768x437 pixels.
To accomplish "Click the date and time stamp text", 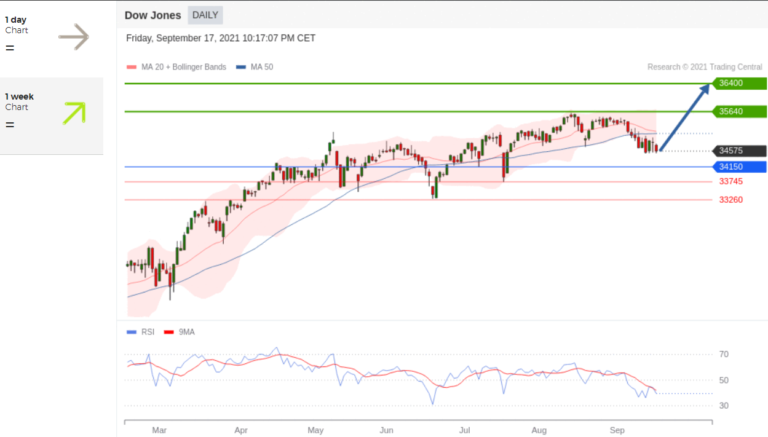I will coord(221,38).
